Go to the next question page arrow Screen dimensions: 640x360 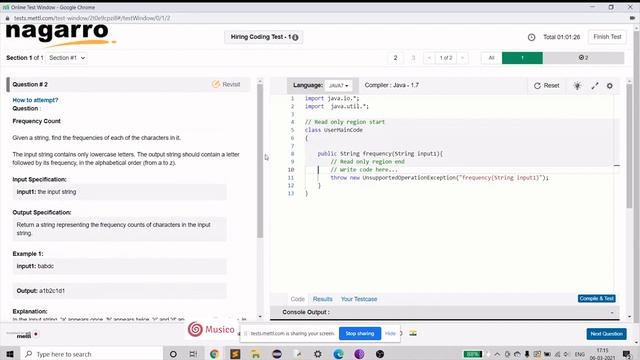(x=462, y=58)
